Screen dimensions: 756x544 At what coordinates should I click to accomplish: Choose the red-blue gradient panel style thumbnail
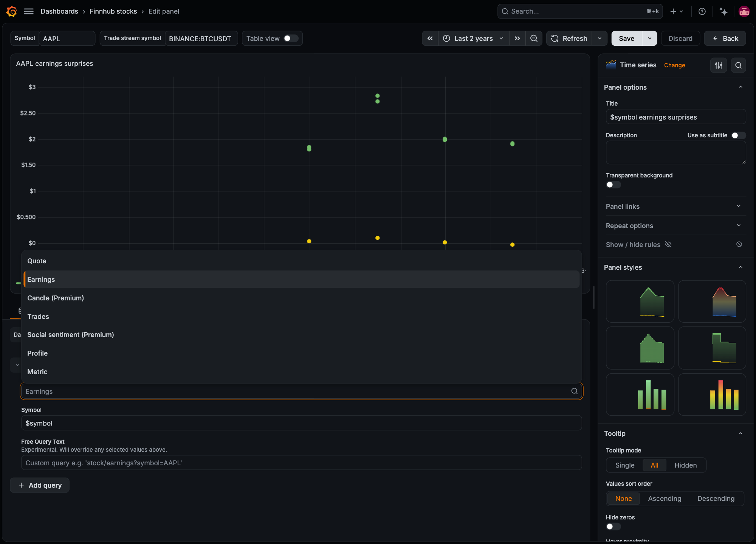[x=712, y=301]
